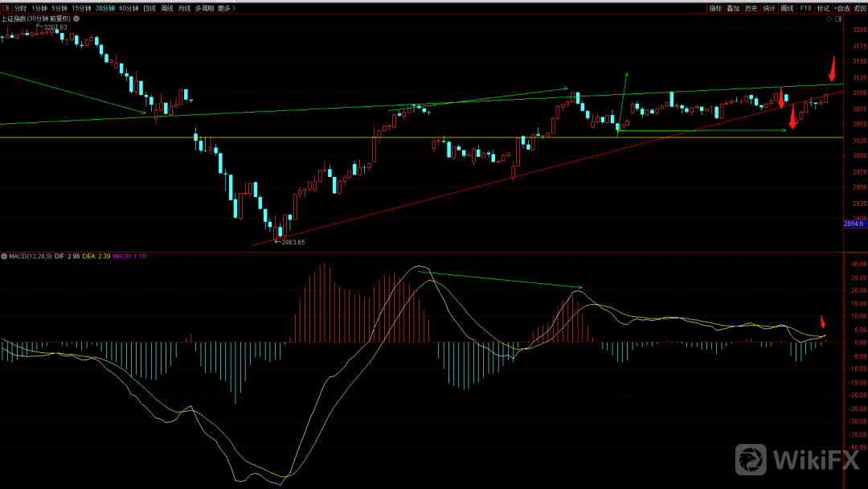Click the 返回 back button
868x489 pixels.
pyautogui.click(x=860, y=8)
